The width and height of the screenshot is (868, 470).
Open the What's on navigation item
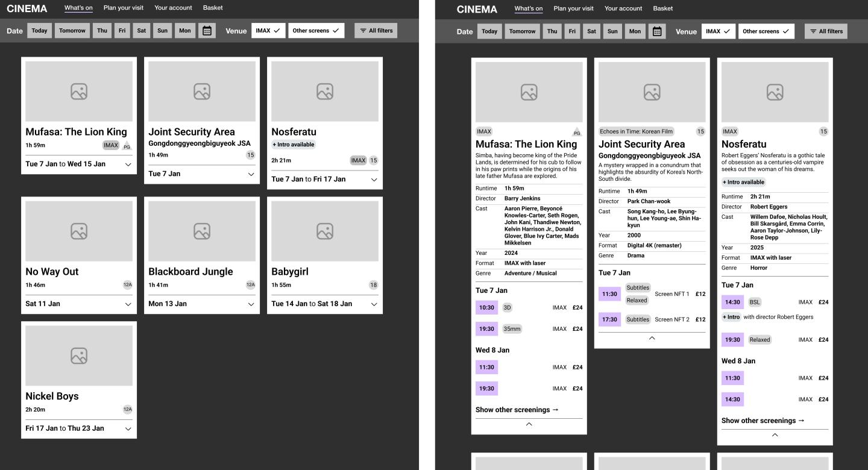[78, 8]
